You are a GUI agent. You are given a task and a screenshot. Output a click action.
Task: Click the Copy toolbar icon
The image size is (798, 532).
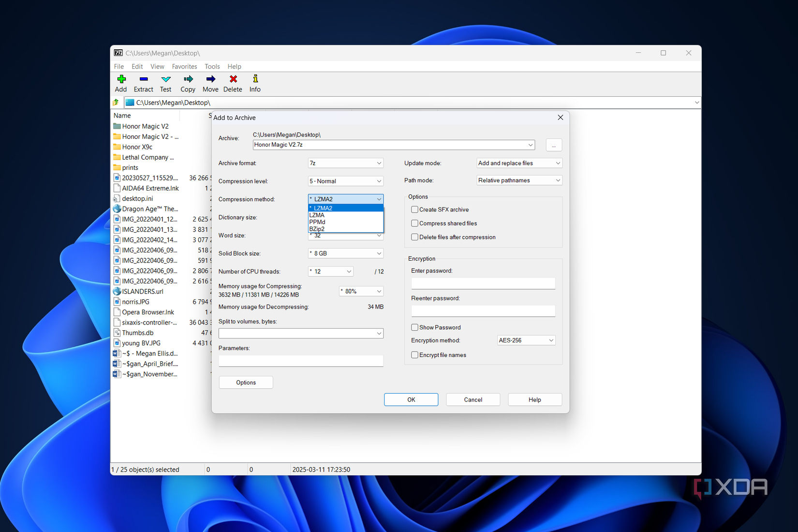(x=188, y=83)
